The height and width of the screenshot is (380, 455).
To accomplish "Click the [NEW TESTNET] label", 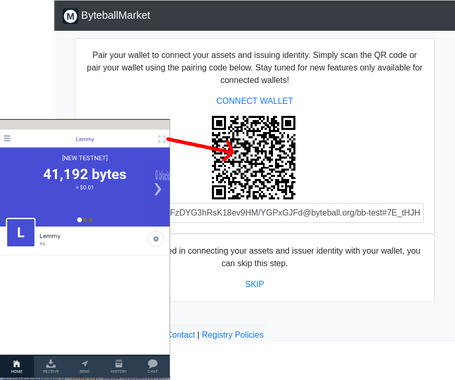I will pyautogui.click(x=85, y=158).
